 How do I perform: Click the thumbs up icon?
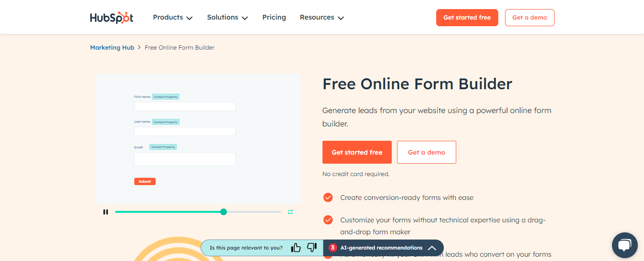[296, 248]
